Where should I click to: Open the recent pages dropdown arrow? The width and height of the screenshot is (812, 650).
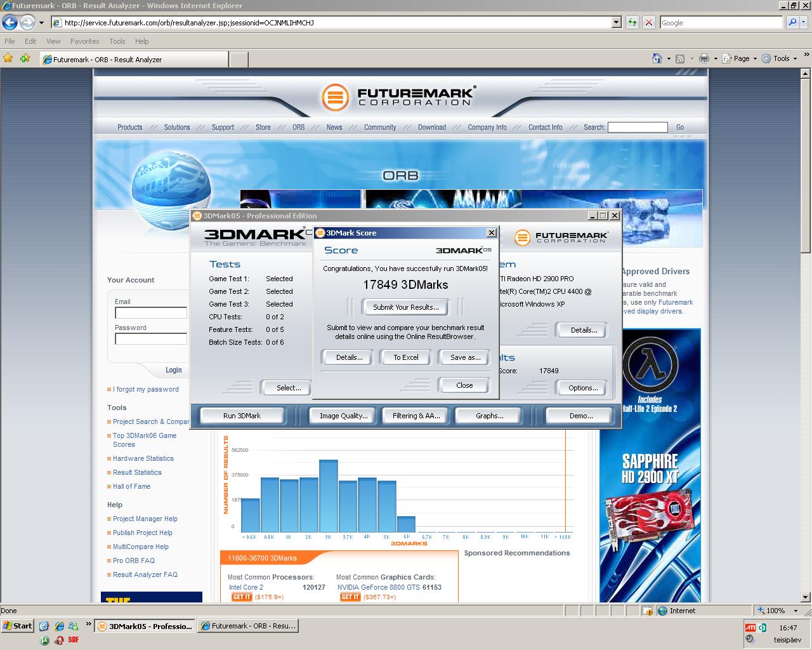click(41, 23)
